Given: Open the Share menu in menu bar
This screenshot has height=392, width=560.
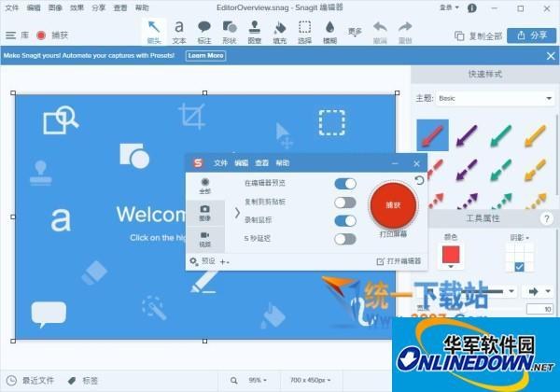Looking at the screenshot, I should [99, 7].
